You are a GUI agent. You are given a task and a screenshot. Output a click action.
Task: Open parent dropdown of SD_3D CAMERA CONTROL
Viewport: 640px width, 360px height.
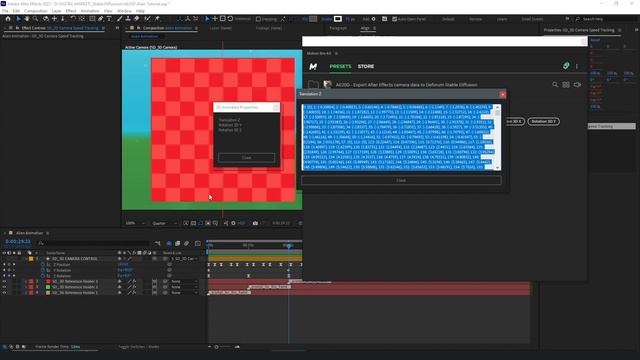[x=184, y=259]
